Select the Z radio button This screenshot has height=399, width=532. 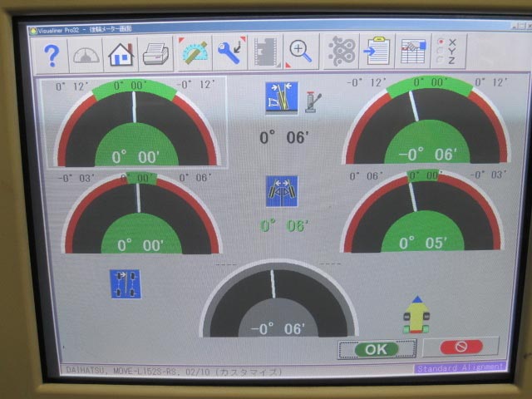(441, 61)
